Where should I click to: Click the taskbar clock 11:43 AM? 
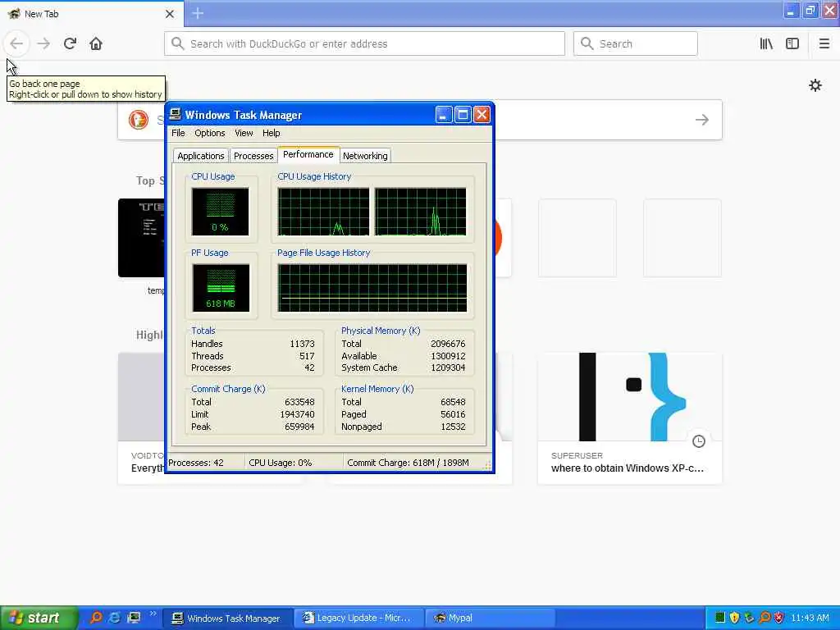coord(810,618)
